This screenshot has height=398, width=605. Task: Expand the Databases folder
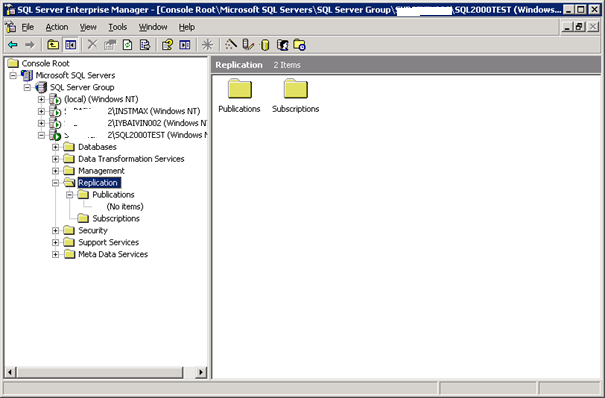[56, 147]
